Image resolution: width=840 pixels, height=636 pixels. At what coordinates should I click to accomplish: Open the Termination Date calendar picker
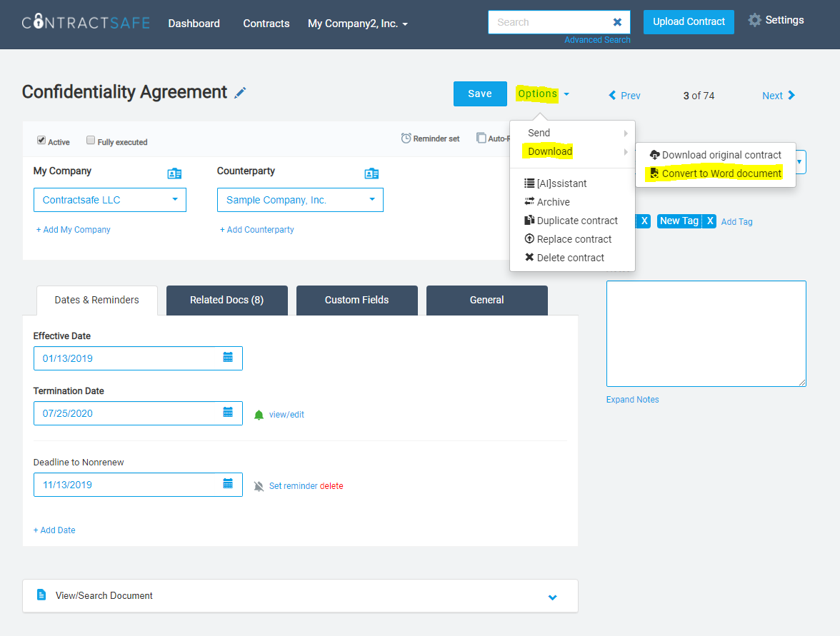click(228, 413)
